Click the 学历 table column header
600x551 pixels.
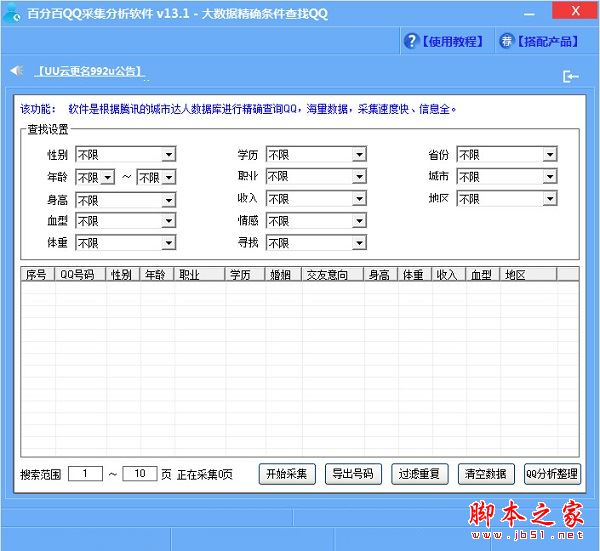point(245,274)
